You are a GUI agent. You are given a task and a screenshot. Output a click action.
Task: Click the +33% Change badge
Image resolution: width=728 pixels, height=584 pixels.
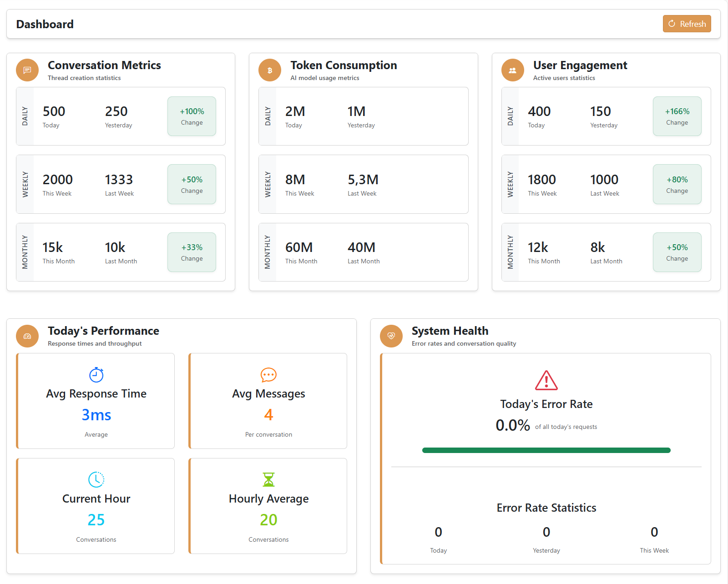pos(192,252)
